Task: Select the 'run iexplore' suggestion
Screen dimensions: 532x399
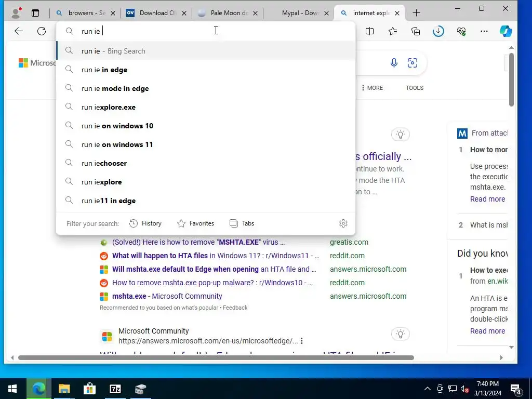Action: coord(206,181)
